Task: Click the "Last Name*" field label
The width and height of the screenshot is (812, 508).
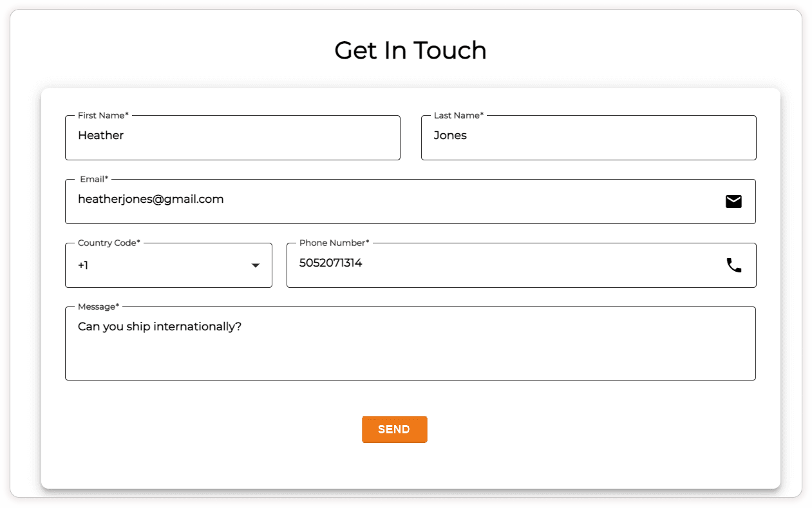Action: 458,115
